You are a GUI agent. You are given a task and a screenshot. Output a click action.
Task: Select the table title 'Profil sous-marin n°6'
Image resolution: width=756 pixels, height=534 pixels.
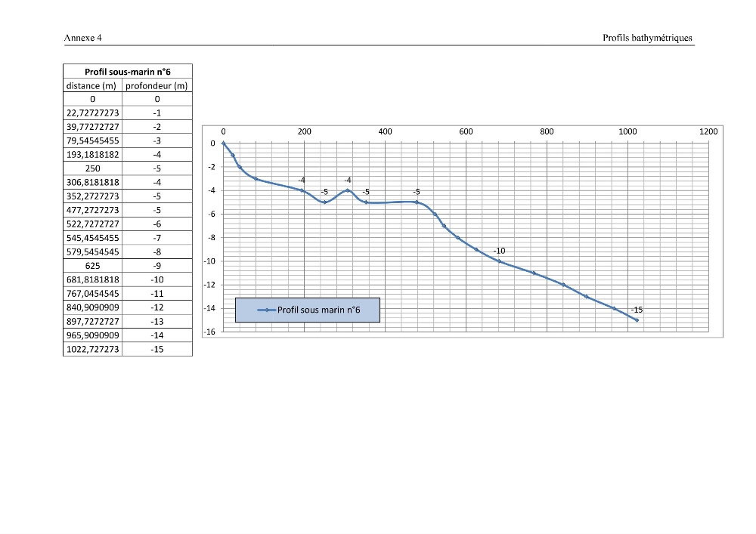tap(128, 72)
